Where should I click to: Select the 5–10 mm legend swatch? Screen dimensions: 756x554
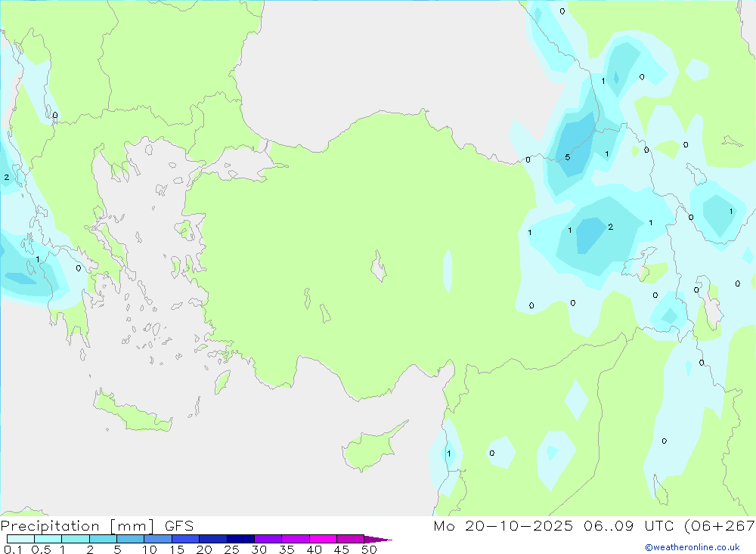131,539
